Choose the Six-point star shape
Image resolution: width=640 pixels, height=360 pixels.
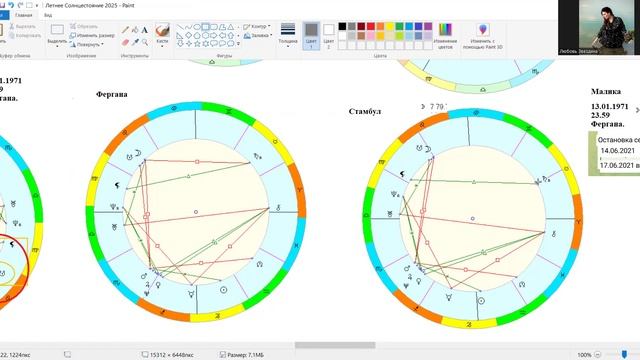(x=205, y=44)
